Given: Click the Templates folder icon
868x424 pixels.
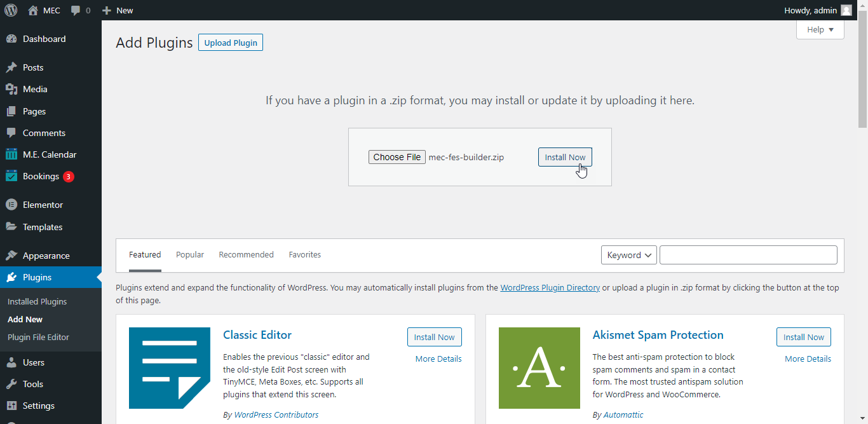Looking at the screenshot, I should point(11,227).
